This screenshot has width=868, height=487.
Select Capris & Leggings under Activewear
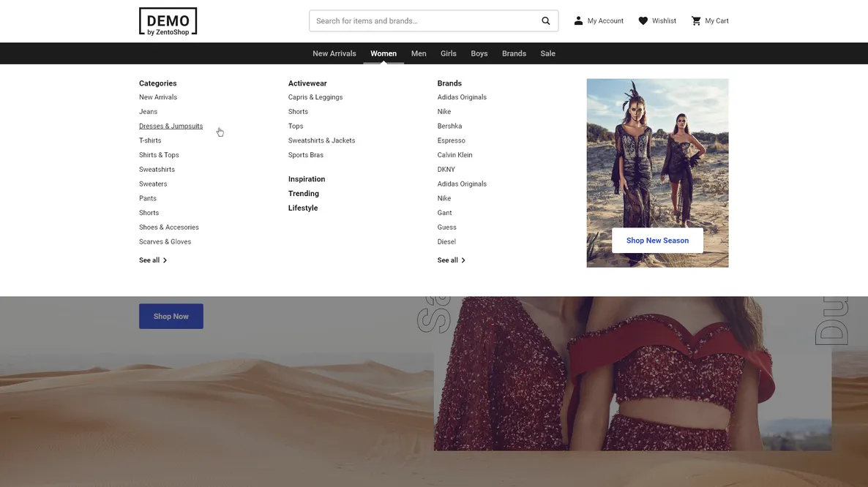(315, 97)
